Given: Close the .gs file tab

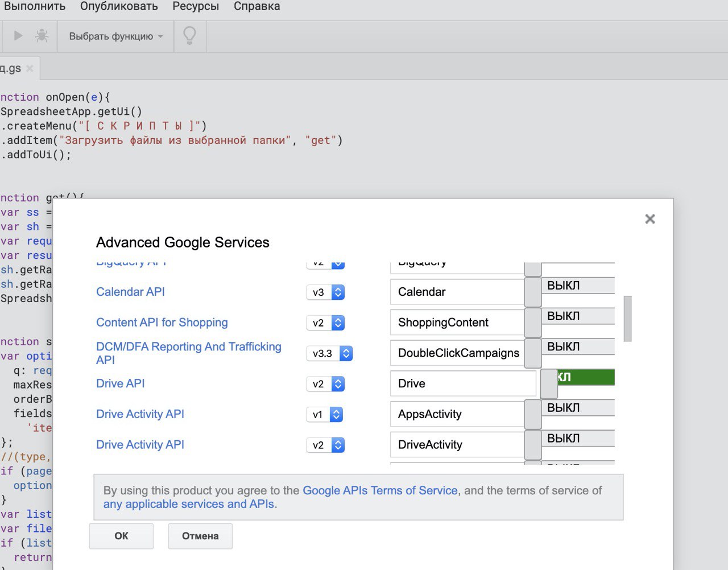Looking at the screenshot, I should click(x=30, y=69).
